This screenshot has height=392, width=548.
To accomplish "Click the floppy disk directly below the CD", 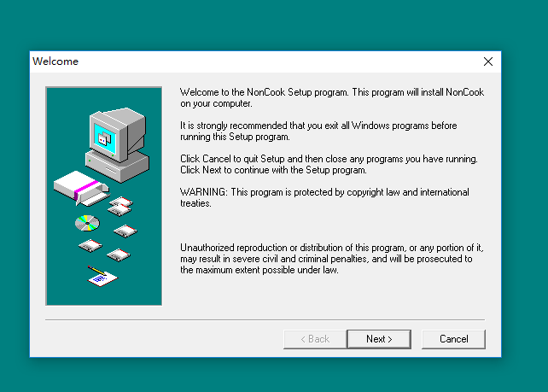I will (90, 246).
